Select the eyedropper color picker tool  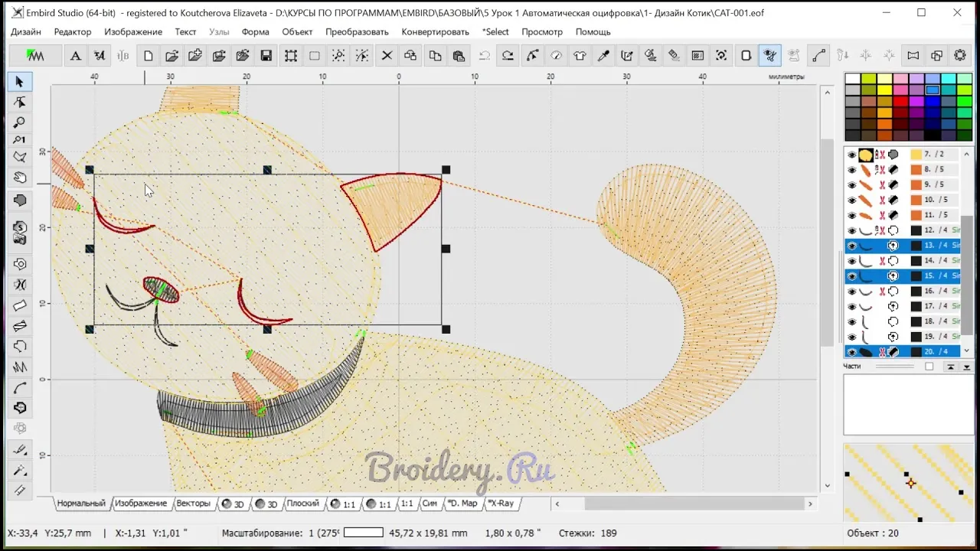tap(603, 55)
